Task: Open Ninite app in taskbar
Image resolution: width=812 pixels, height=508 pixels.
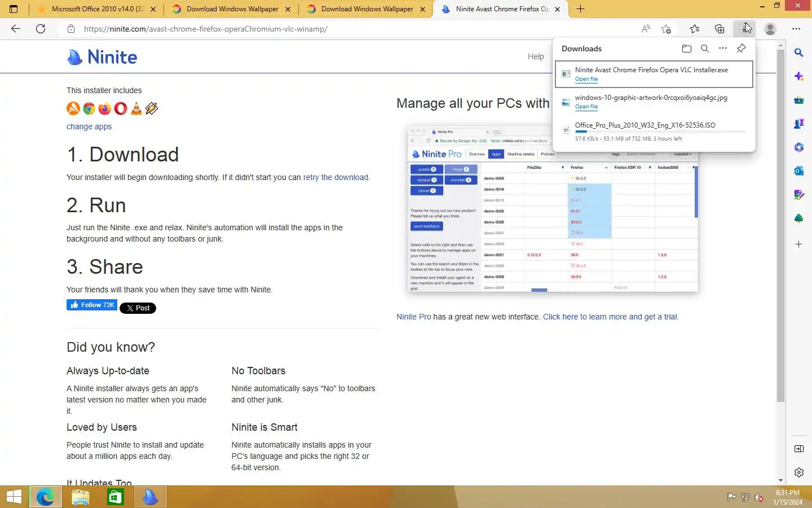Action: click(150, 497)
